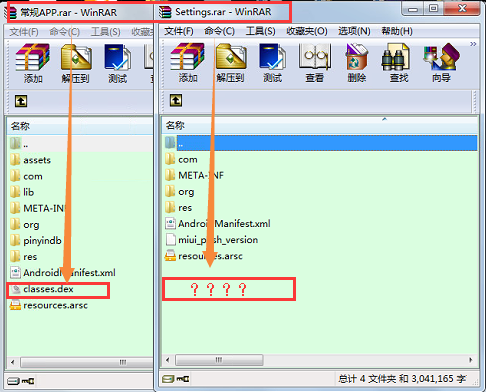
Task: Select res folder in Settings.rar window
Action: pos(178,208)
